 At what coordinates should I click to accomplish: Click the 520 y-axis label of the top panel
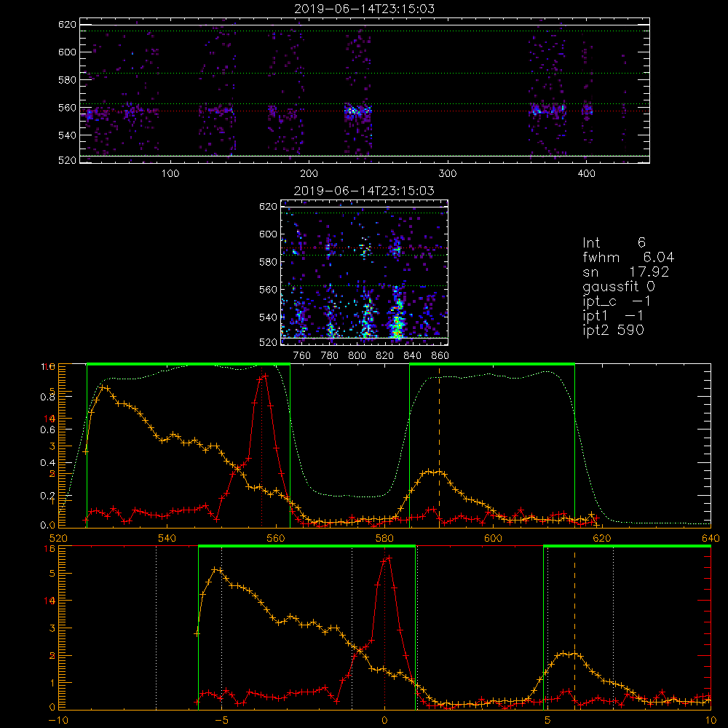(67, 160)
